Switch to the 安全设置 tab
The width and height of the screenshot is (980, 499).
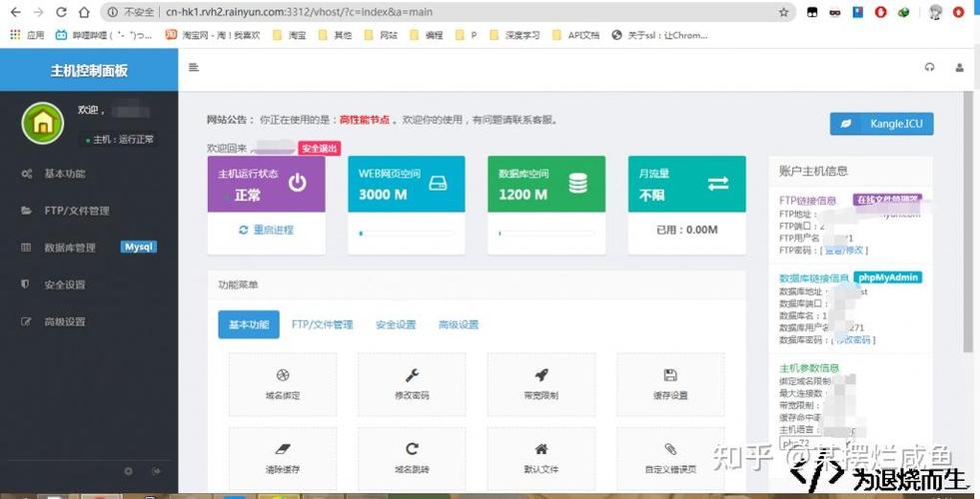pos(396,324)
